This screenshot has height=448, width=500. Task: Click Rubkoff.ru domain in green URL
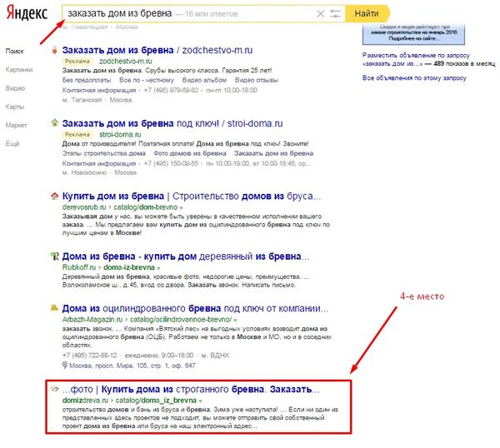click(x=79, y=267)
